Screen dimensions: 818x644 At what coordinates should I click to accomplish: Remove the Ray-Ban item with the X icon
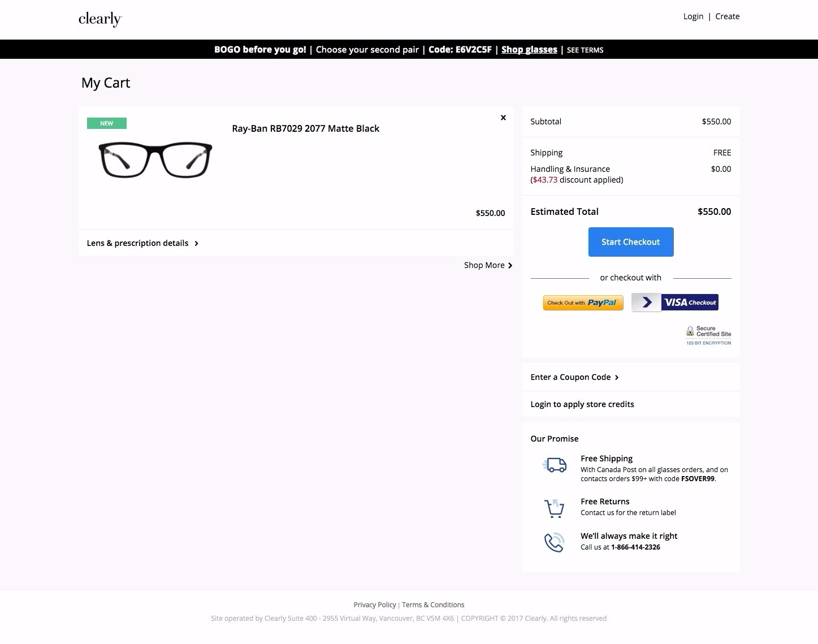503,118
